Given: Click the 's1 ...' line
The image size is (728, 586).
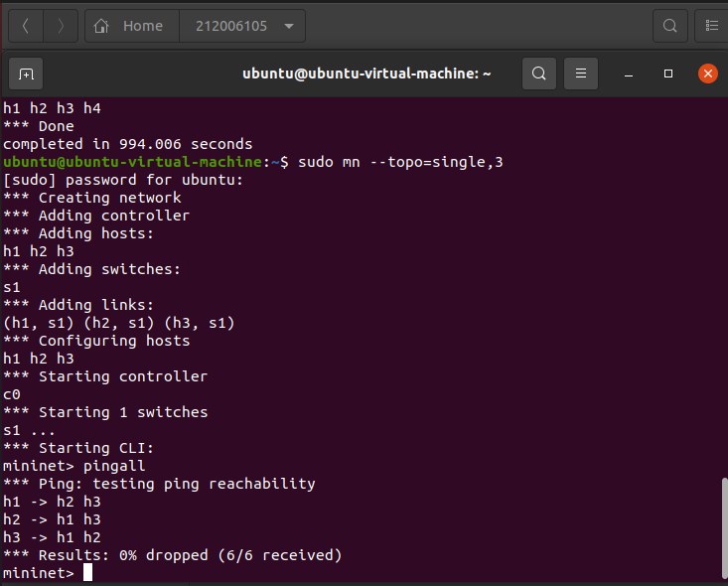Looking at the screenshot, I should tap(29, 430).
